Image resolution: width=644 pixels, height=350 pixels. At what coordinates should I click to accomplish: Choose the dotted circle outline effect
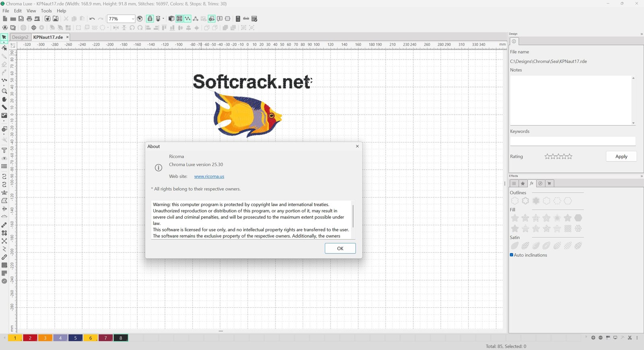(557, 201)
